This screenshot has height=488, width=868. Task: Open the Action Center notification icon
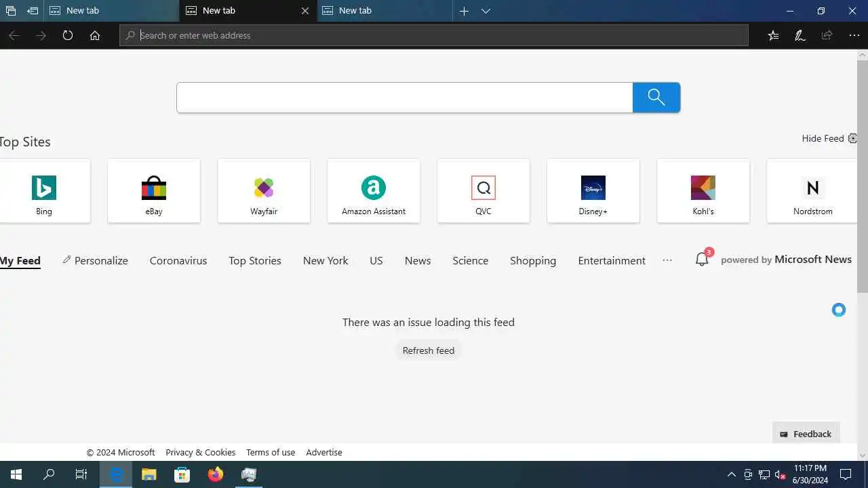click(x=846, y=474)
